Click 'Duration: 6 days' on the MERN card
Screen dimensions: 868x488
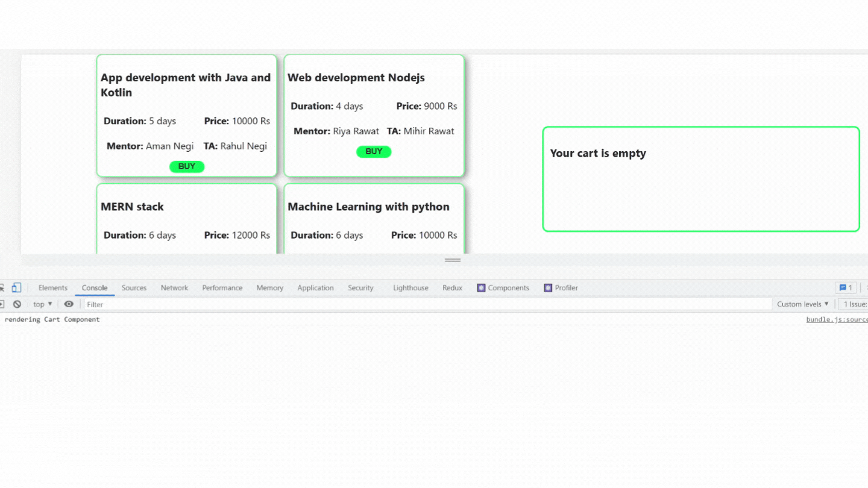(140, 235)
